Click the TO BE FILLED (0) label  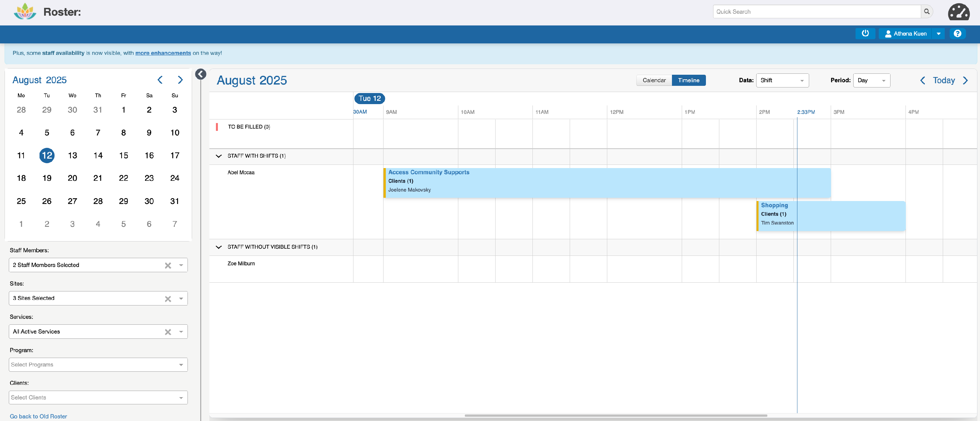pos(249,127)
